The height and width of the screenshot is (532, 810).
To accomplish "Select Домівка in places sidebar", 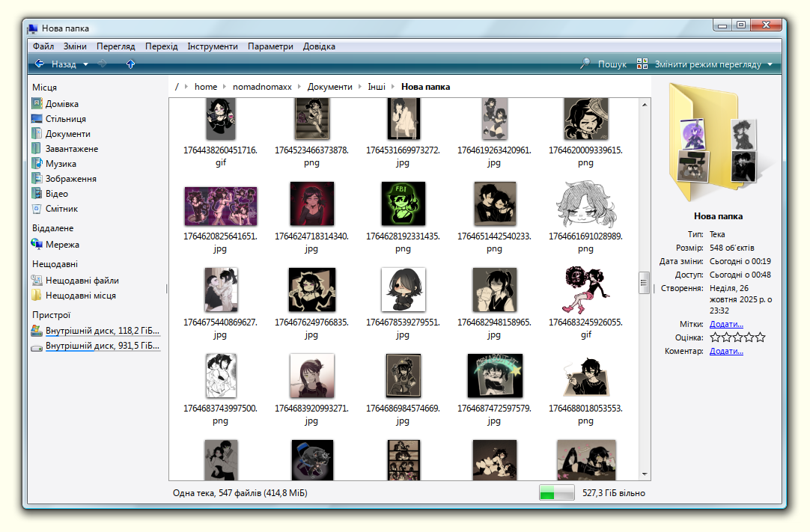I will click(x=55, y=104).
